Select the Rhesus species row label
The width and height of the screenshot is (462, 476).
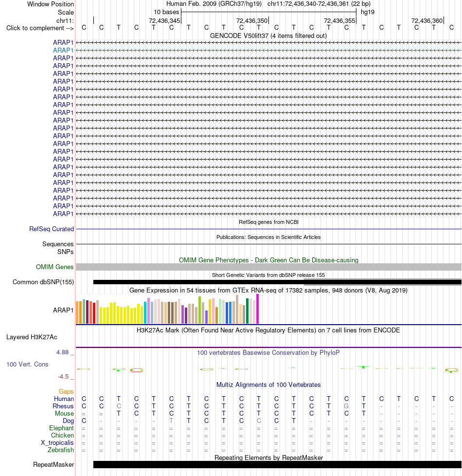(63, 406)
